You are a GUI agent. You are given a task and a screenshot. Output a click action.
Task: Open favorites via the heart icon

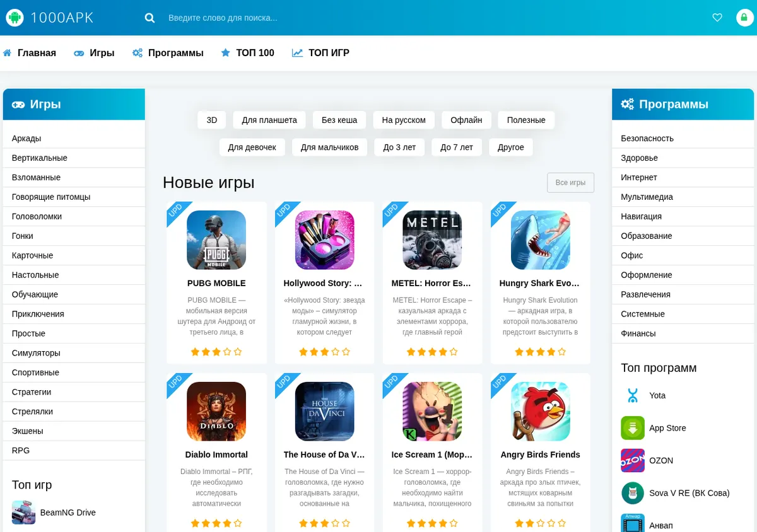[x=717, y=18]
